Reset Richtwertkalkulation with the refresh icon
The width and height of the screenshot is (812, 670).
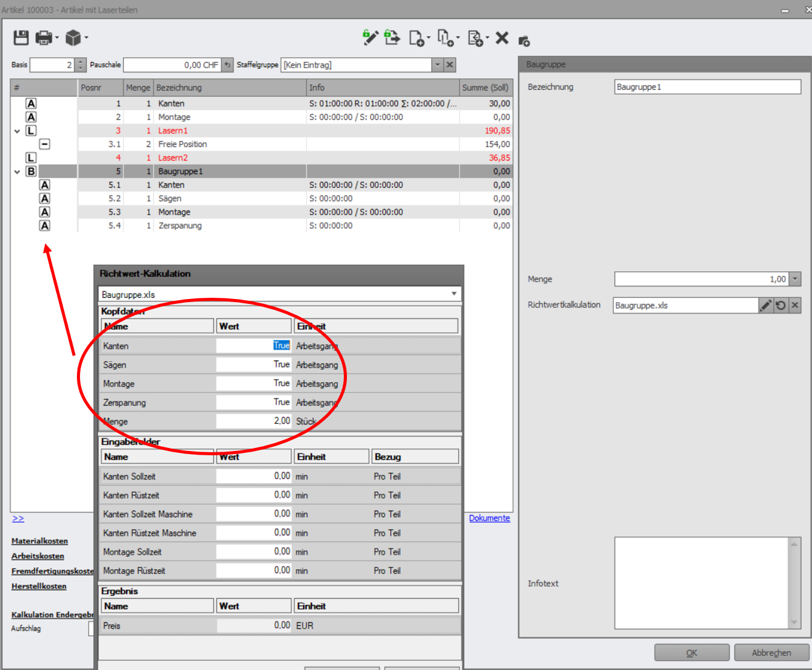[x=781, y=305]
